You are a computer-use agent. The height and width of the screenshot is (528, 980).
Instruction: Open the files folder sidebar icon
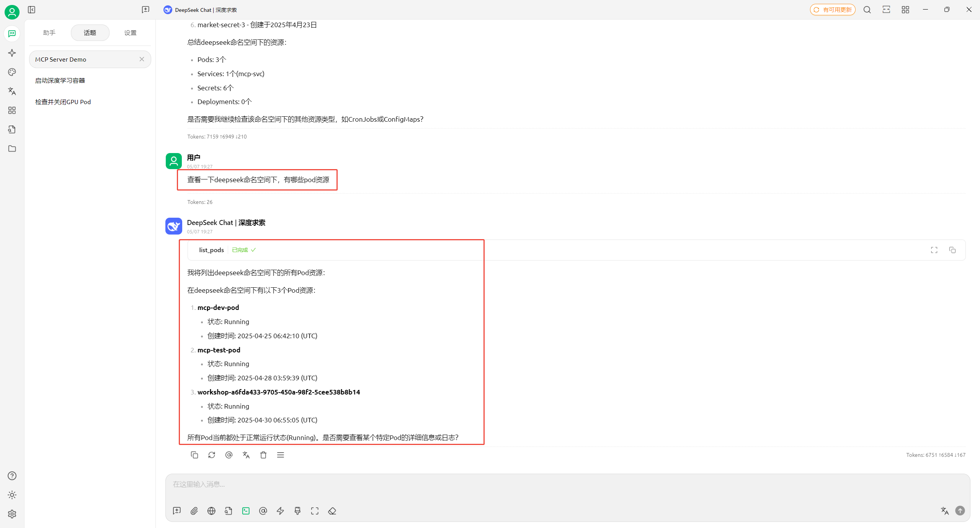12,148
